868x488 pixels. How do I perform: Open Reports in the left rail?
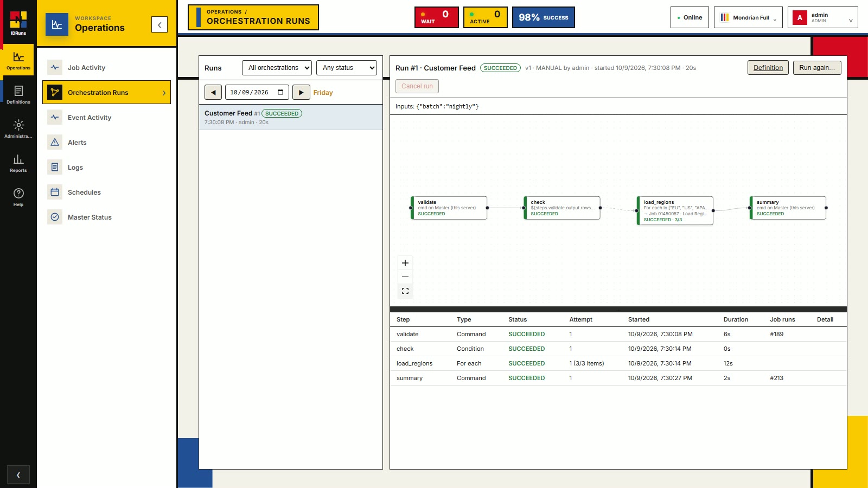point(18,163)
